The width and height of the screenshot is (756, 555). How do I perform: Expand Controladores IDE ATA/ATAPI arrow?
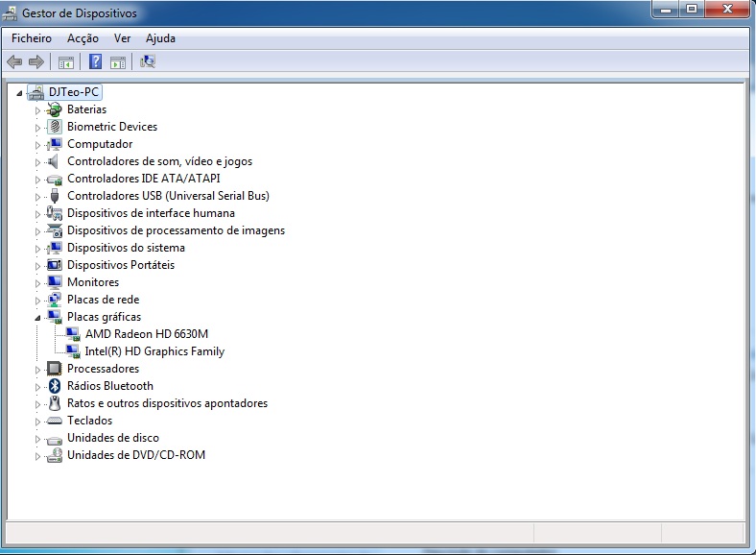(37, 180)
